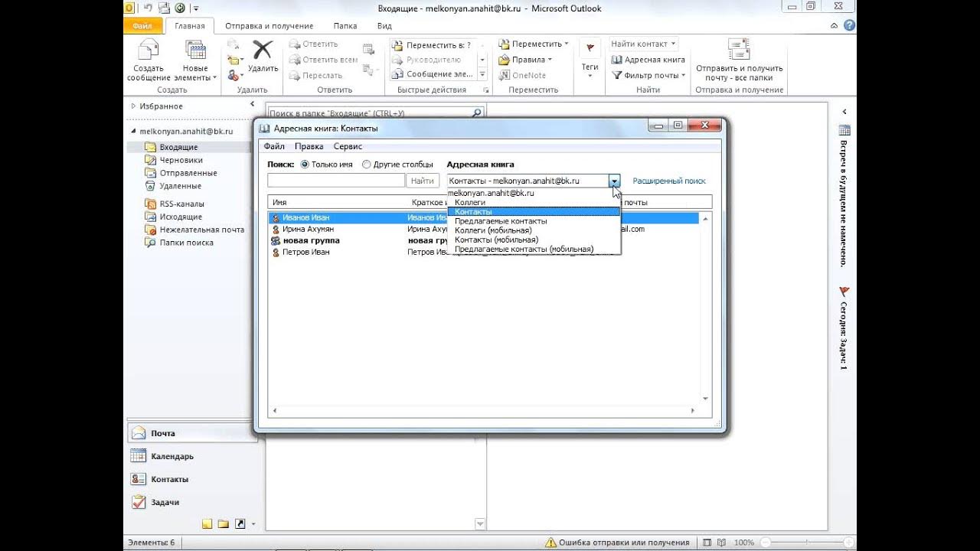Viewport: 980px width, 551px height.
Task: Select the Ирина Ахумян contact row
Action: click(x=483, y=229)
